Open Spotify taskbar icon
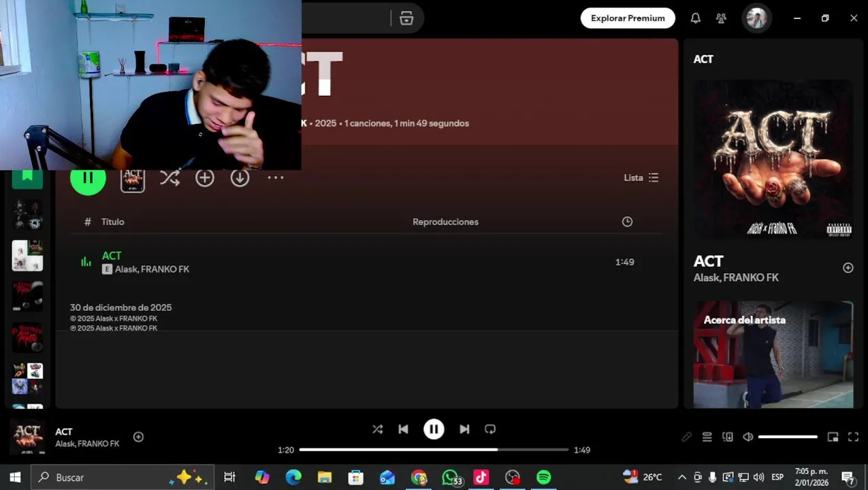Viewport: 868px width, 490px height. pos(544,478)
